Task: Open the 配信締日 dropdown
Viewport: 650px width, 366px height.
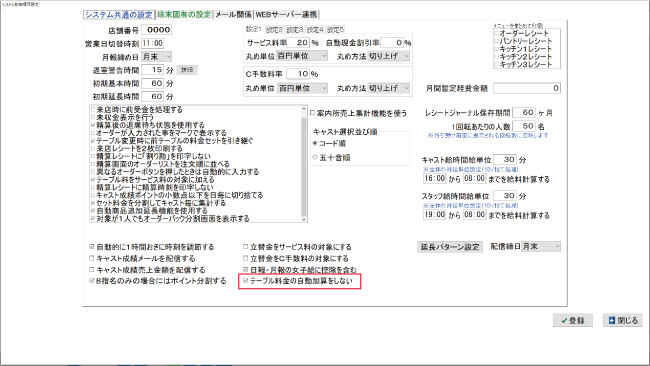Action: pos(541,246)
